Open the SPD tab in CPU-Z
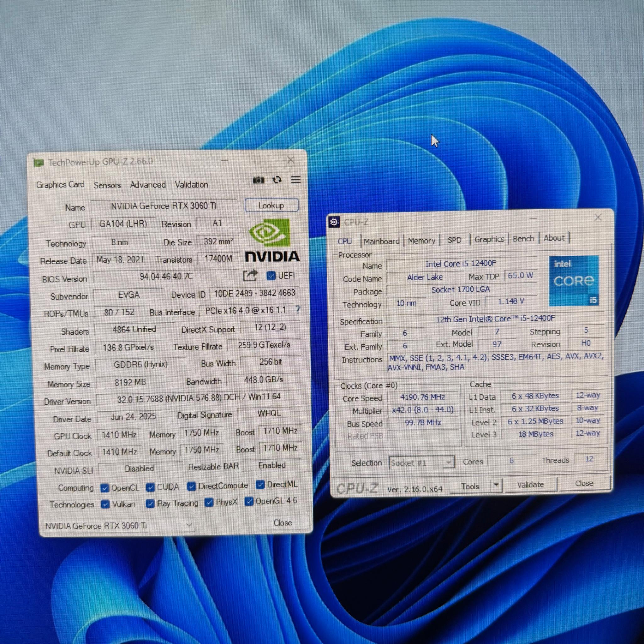Image resolution: width=644 pixels, height=644 pixels. pyautogui.click(x=454, y=240)
